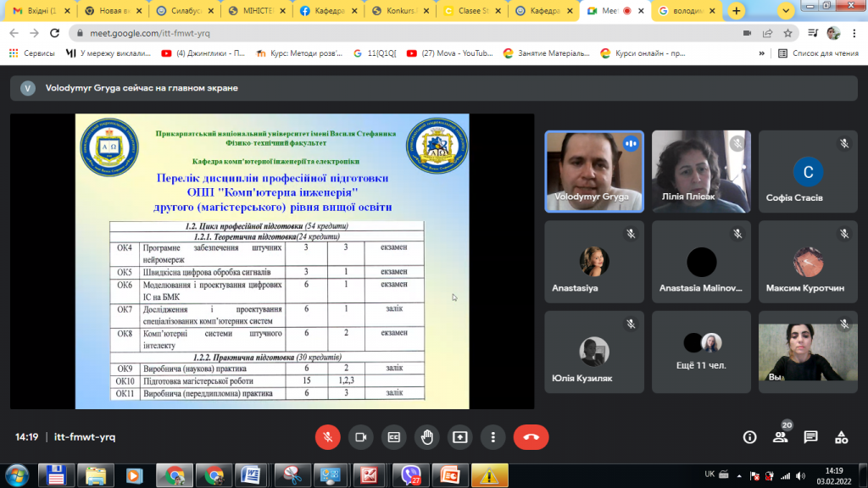
Task: Bookmark this page with the star icon
Action: click(787, 33)
